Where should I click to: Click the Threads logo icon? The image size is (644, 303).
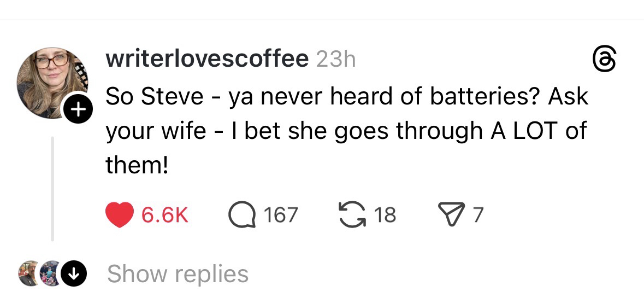click(606, 60)
